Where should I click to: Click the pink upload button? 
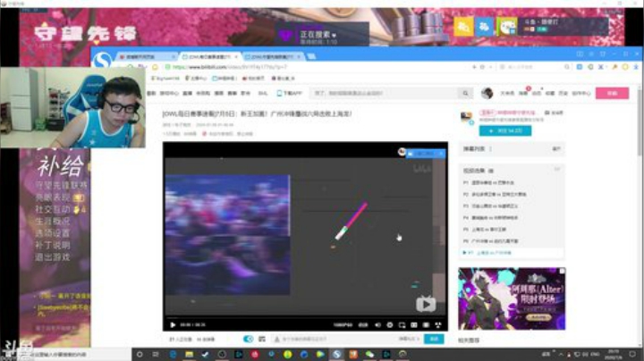tap(612, 93)
